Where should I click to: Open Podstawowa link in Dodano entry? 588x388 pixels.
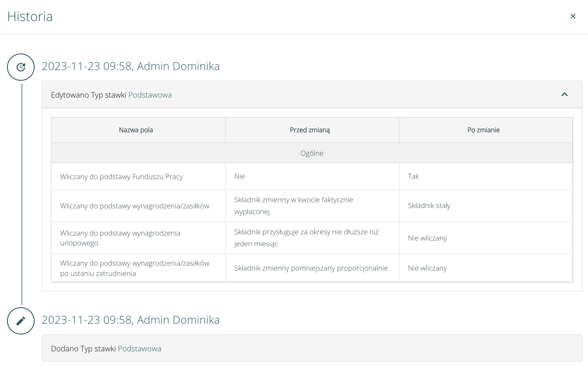(139, 349)
